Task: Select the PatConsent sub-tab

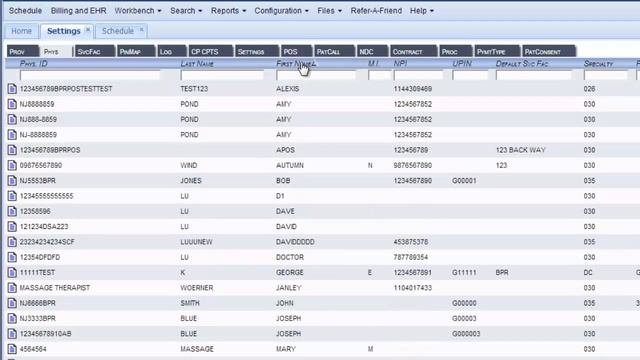Action: (x=549, y=51)
